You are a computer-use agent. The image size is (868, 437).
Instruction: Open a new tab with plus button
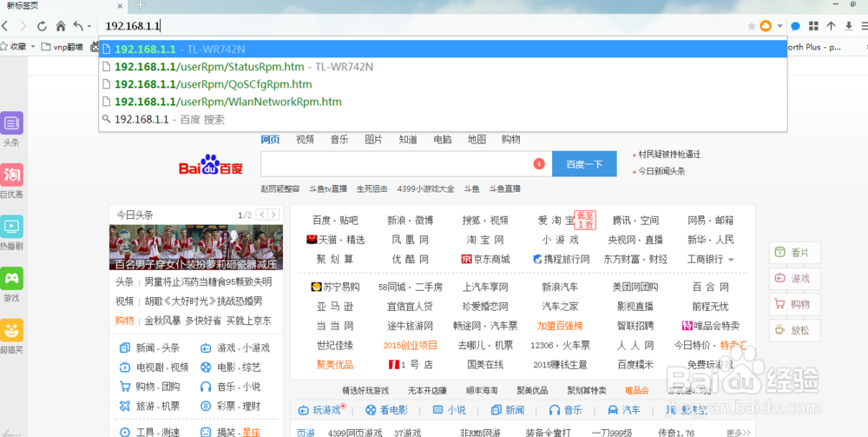click(x=140, y=5)
